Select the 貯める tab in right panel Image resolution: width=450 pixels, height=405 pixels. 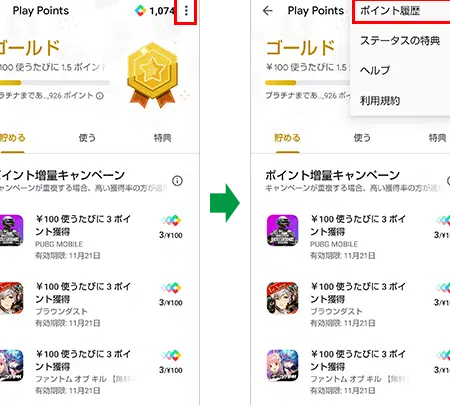click(x=287, y=138)
